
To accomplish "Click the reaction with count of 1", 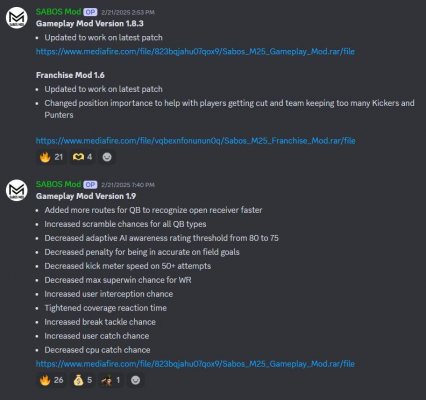I will click(111, 380).
